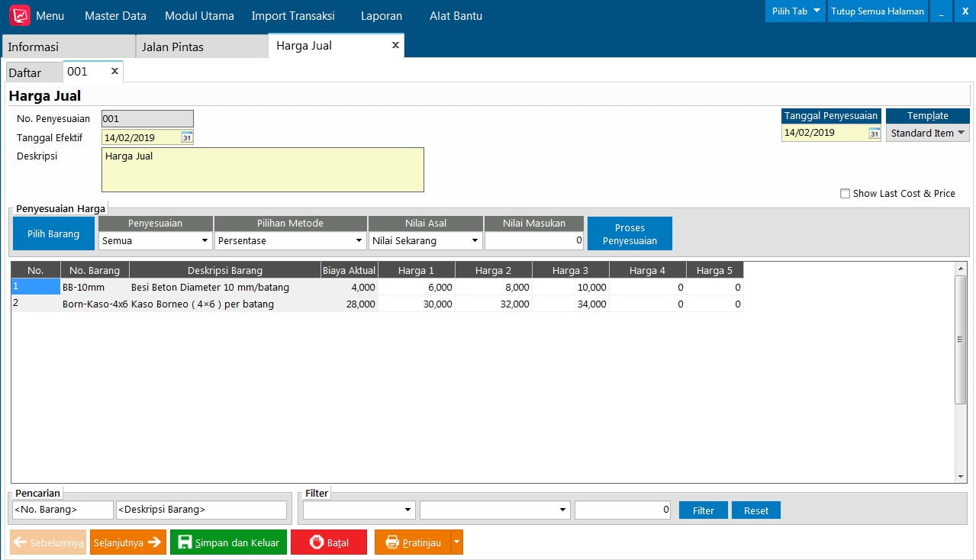976x560 pixels.
Task: Open the Tanggal Penyesuaian calendar icon
Action: (874, 134)
